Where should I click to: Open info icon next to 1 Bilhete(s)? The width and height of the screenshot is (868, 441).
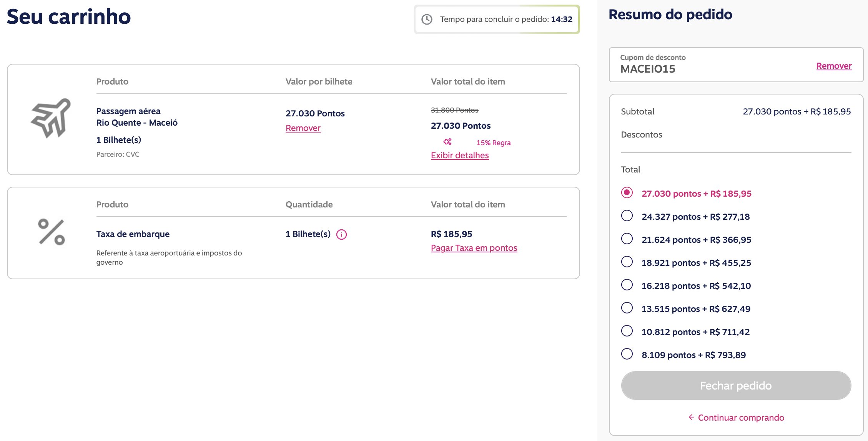coord(341,234)
